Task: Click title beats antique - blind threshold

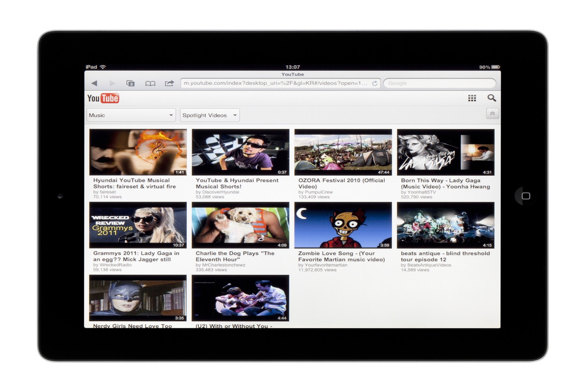Action: [x=445, y=256]
